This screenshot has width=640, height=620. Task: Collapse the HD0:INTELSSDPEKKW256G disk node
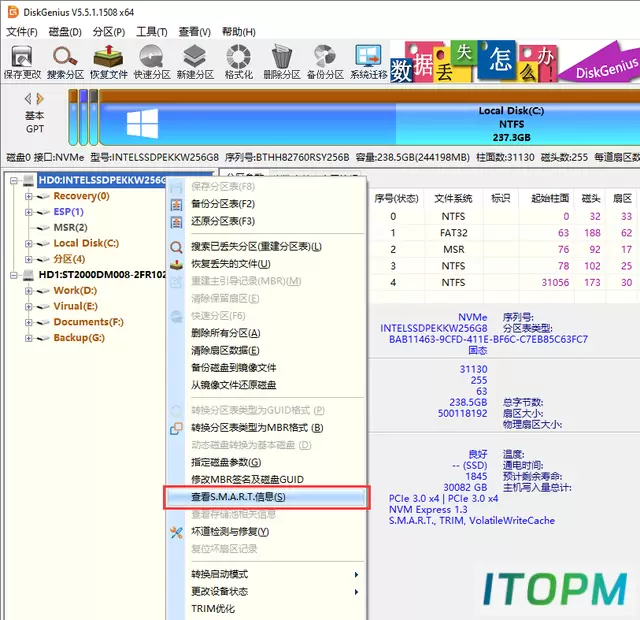14,180
